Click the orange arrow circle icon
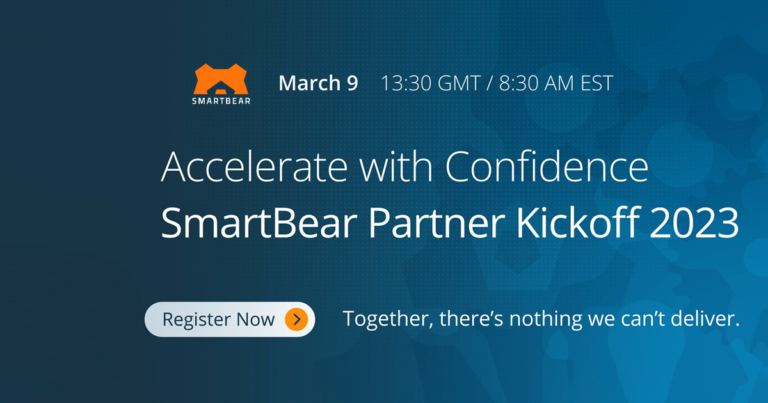768x403 pixels. click(296, 319)
